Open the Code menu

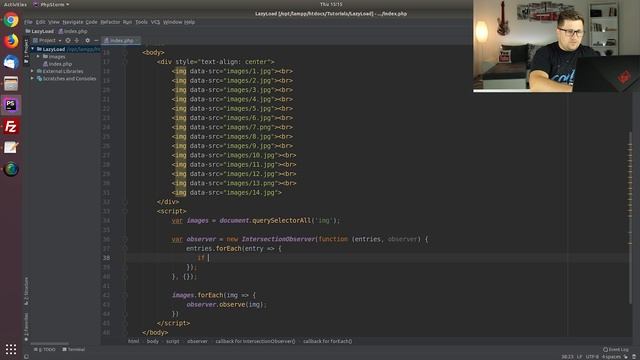tap(91, 22)
